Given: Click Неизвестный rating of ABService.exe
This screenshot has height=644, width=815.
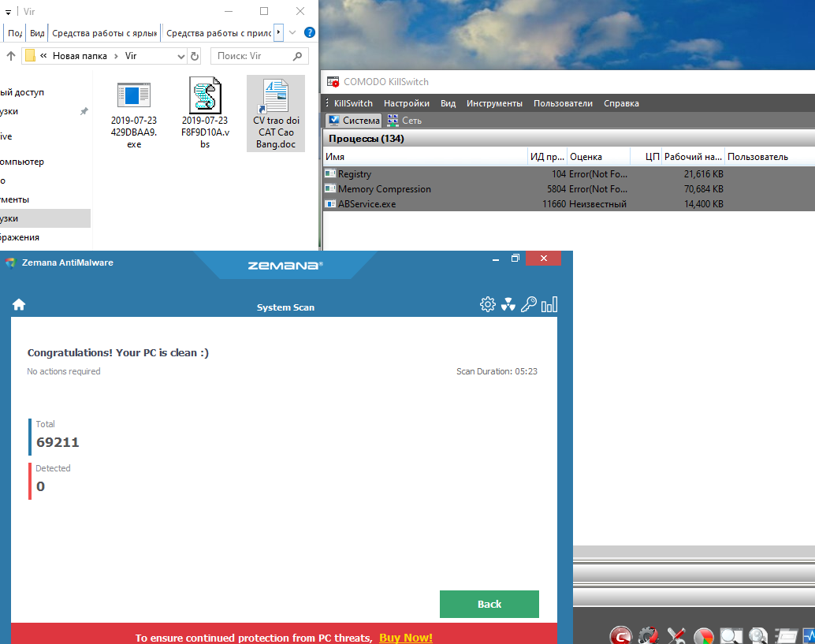Looking at the screenshot, I should pos(597,203).
